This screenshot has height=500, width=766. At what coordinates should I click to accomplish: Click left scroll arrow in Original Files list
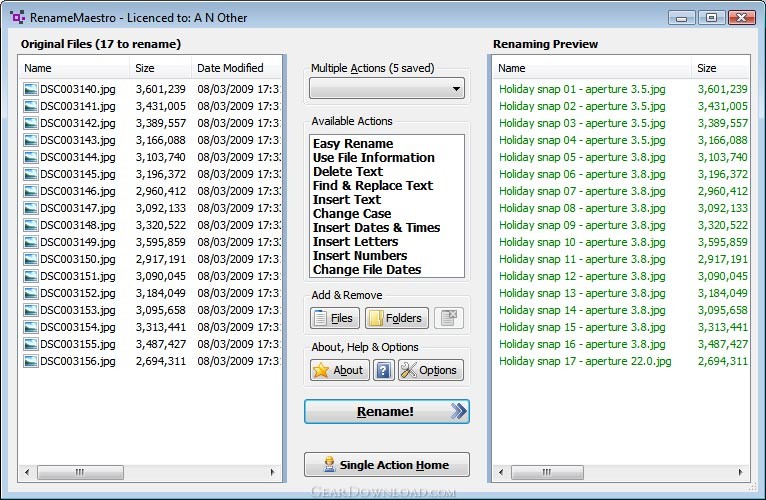pos(27,472)
